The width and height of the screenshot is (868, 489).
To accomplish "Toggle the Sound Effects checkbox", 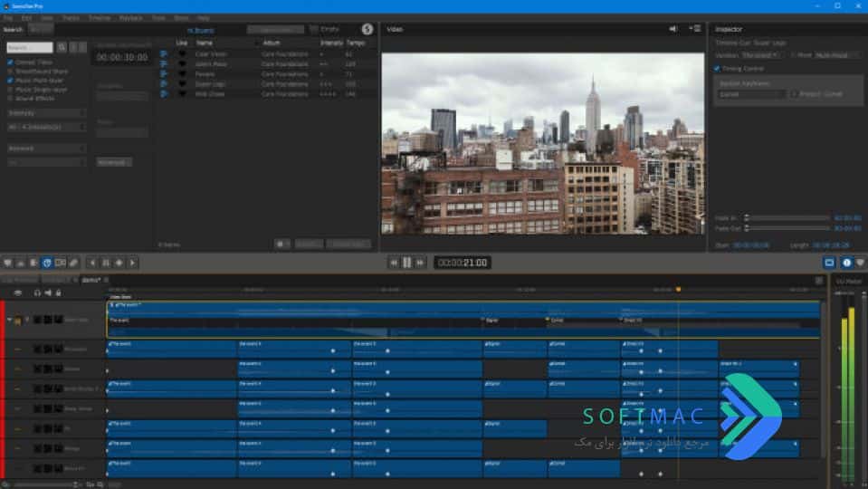I will (10, 98).
